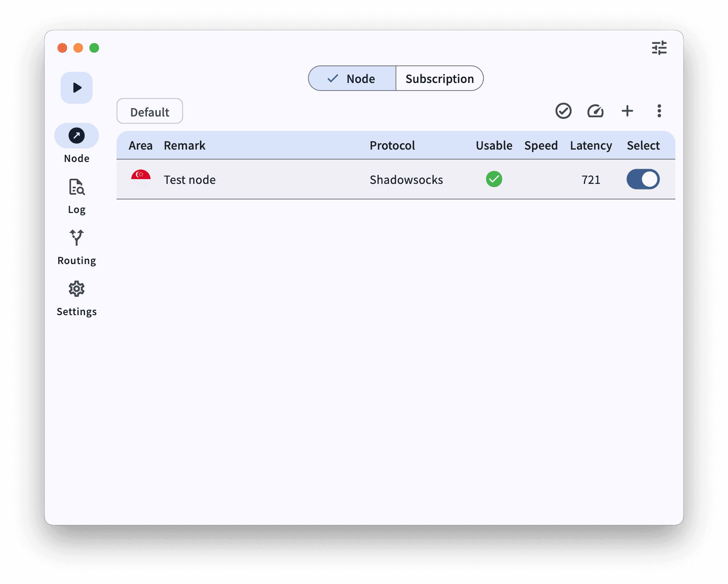The image size is (728, 584).
Task: Click the Remark column header
Action: (184, 146)
